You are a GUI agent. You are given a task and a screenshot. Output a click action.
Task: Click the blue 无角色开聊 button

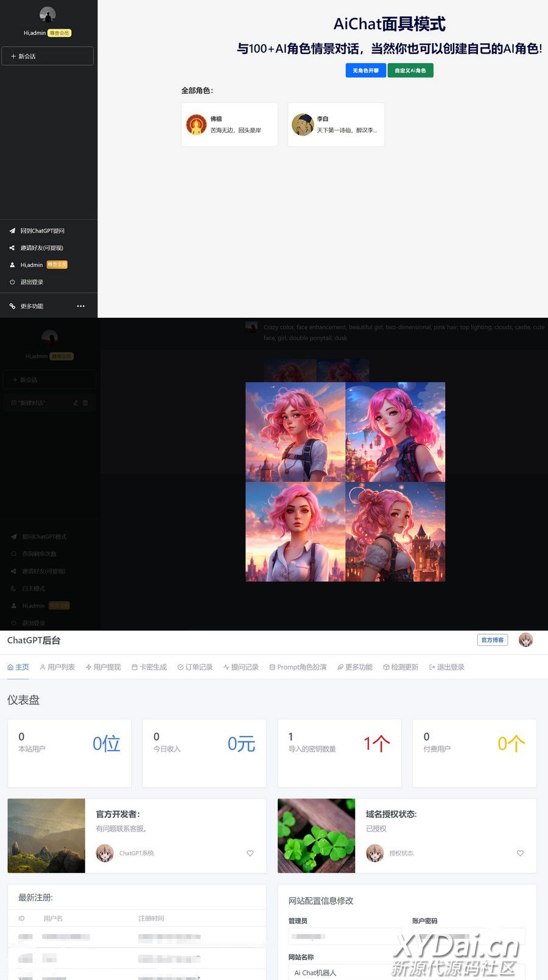[x=365, y=71]
